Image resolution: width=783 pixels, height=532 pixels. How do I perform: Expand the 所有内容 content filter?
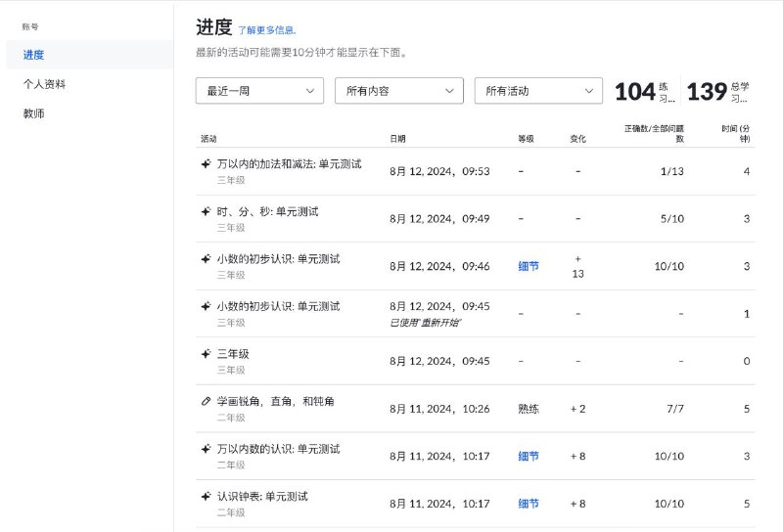[x=398, y=91]
